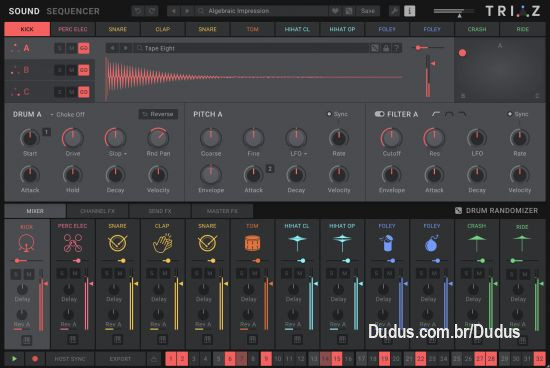Switch to the Sequencer view

click(x=73, y=11)
